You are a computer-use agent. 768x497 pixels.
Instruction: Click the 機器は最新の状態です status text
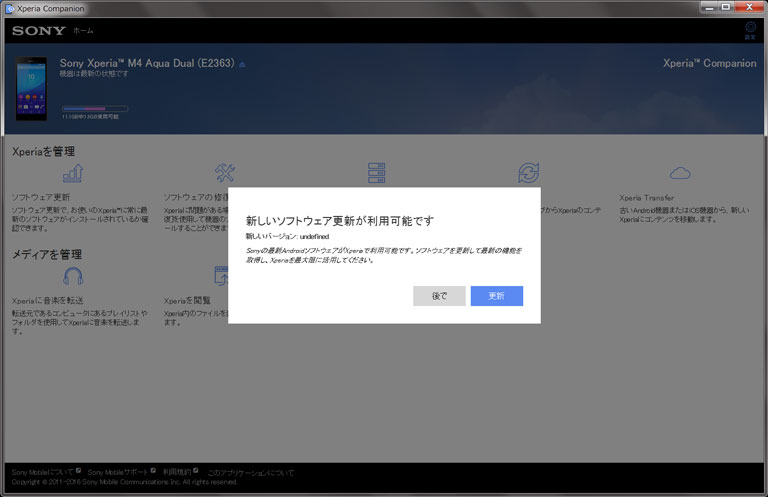(94, 74)
